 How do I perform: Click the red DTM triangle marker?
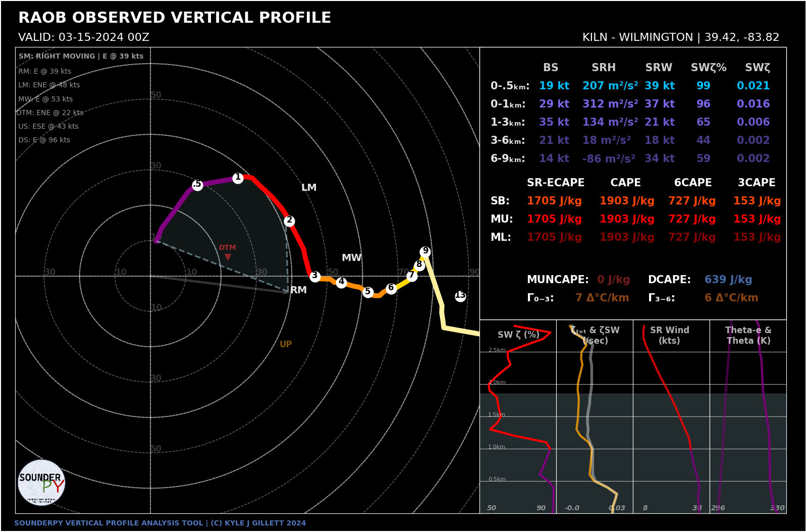(228, 257)
